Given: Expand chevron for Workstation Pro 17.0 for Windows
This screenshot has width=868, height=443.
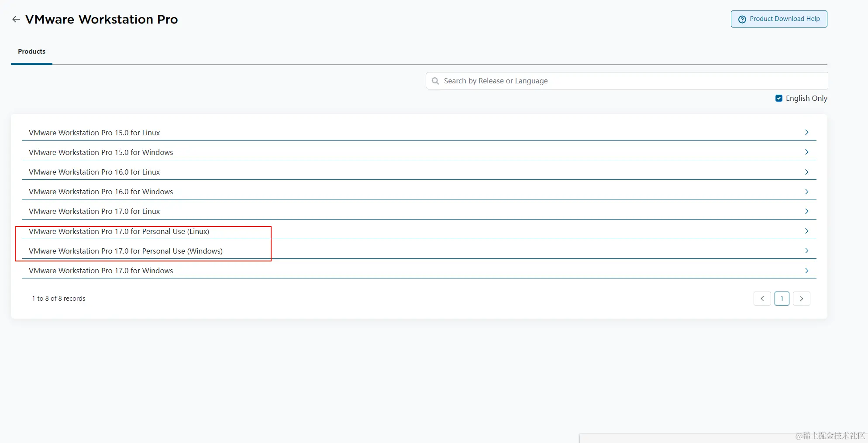Looking at the screenshot, I should (x=807, y=271).
